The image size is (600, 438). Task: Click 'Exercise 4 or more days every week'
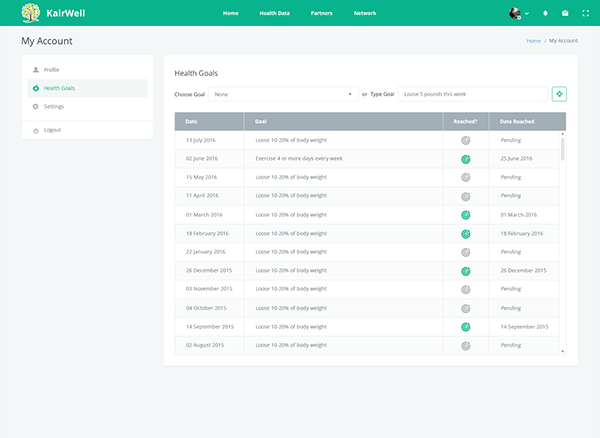pyautogui.click(x=299, y=158)
